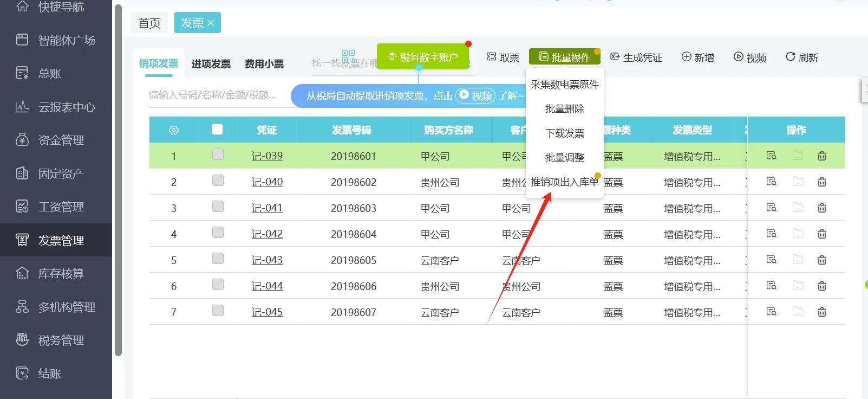Open the 视频 tutorial video button
This screenshot has width=868, height=399.
[749, 57]
